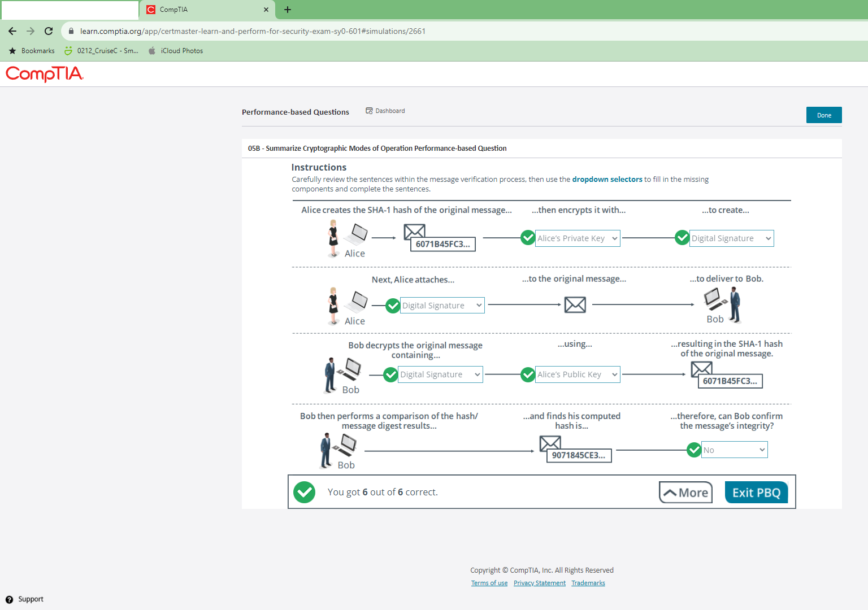The height and width of the screenshot is (610, 868).
Task: Click the address bar URL field
Action: 253,31
